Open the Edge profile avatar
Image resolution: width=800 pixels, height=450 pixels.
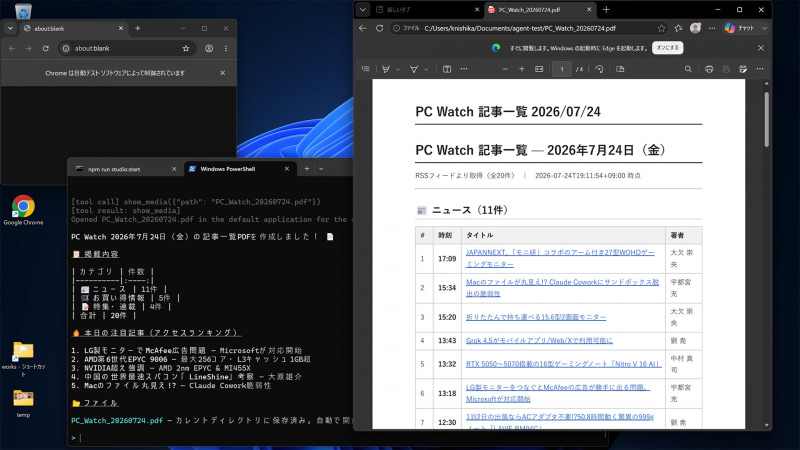pos(695,29)
